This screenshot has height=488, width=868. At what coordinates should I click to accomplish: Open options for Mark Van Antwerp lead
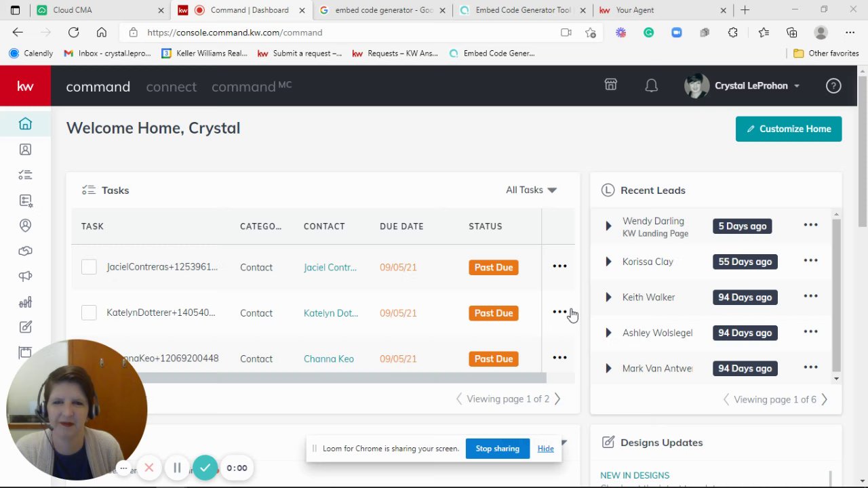[810, 367]
